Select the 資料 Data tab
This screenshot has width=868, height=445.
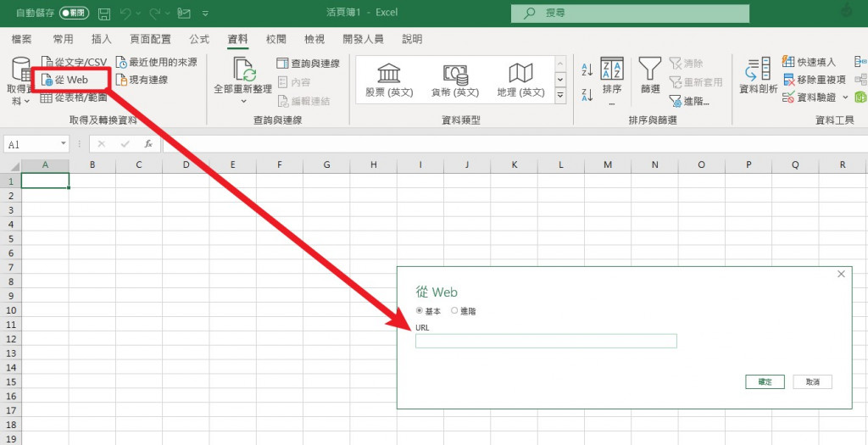click(238, 39)
